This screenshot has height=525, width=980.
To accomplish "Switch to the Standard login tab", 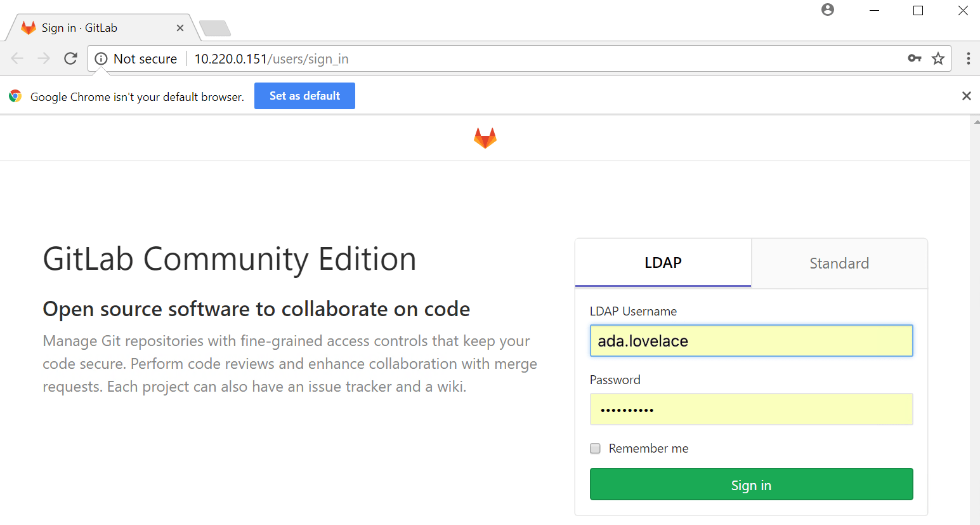I will (839, 263).
